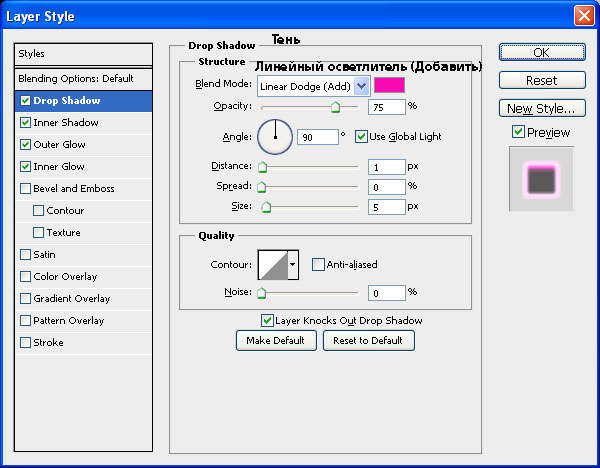Open the Stroke settings row
Viewport: 600px width, 468px height.
(83, 343)
